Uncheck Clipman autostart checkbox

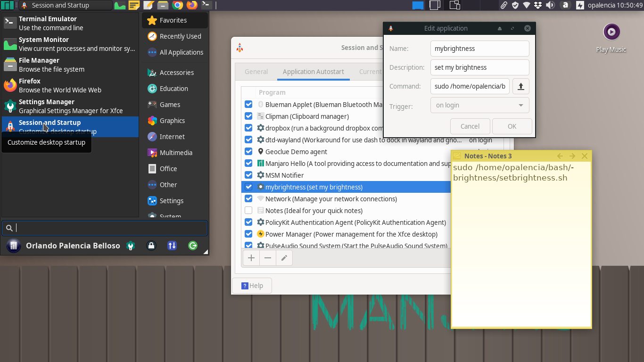coord(248,116)
